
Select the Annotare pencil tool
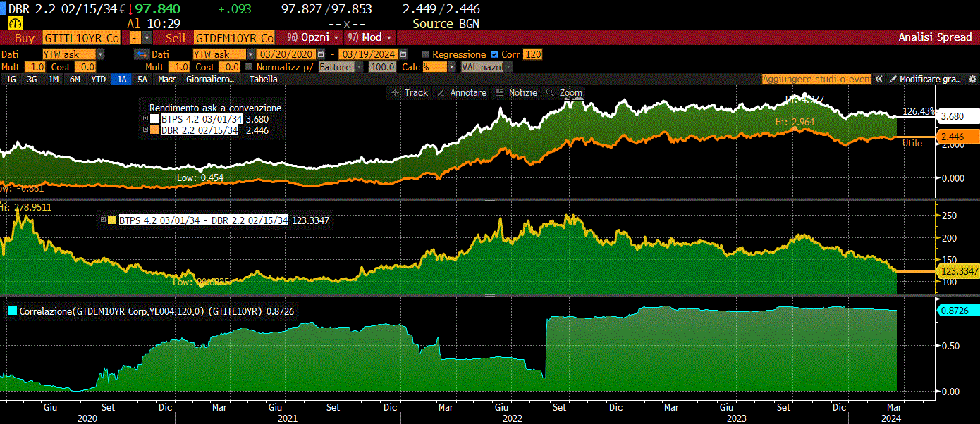[462, 93]
